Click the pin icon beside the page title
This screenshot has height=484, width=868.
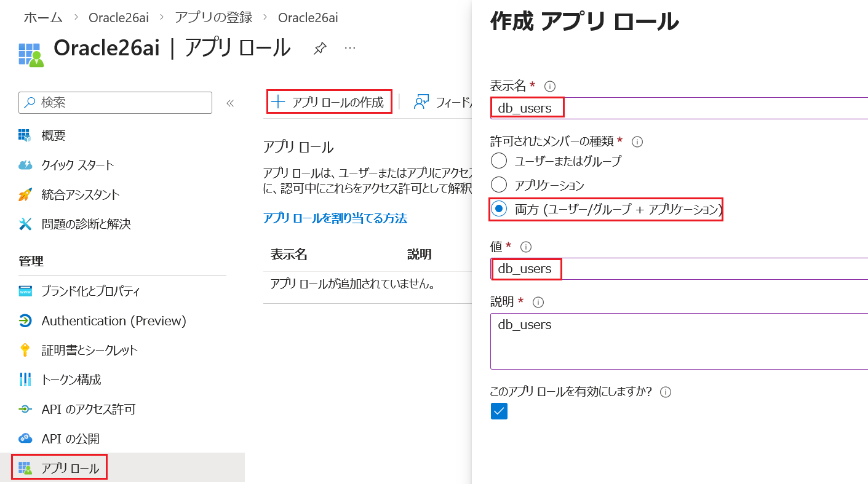(320, 49)
